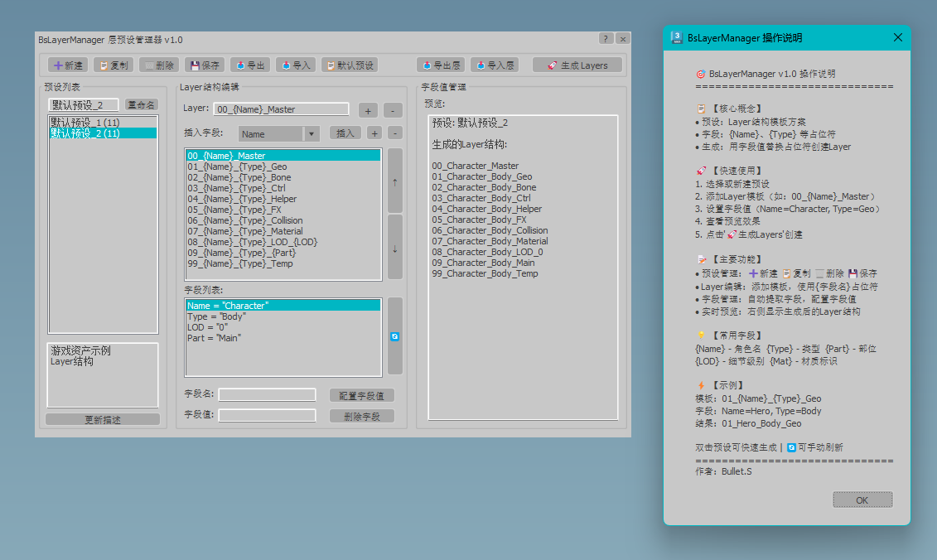Select 02_{Name}_{Type}_Bone layer template

pos(283,177)
